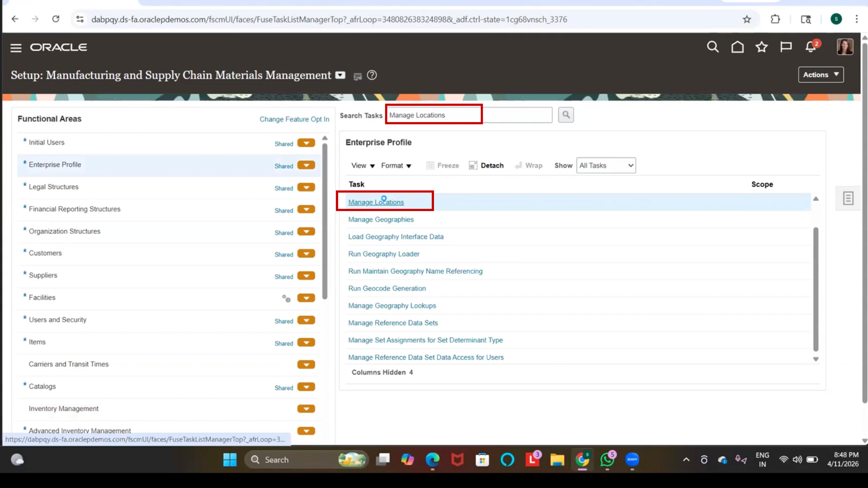
Task: Click the global search magnifier icon
Action: [712, 47]
